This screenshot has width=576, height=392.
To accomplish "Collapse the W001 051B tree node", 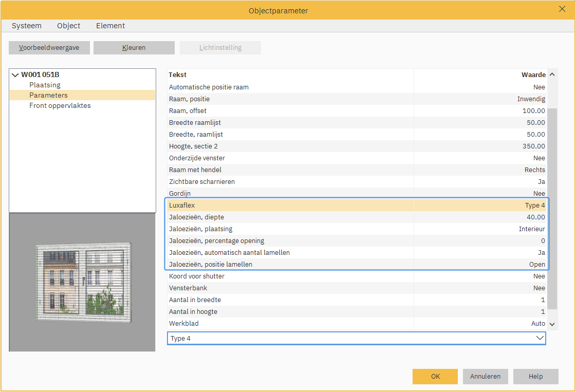I will point(15,74).
